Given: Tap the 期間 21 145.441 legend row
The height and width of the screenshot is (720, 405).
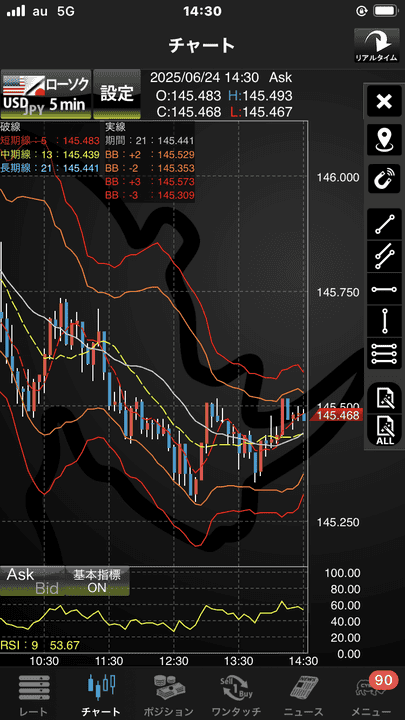Looking at the screenshot, I should [x=150, y=141].
